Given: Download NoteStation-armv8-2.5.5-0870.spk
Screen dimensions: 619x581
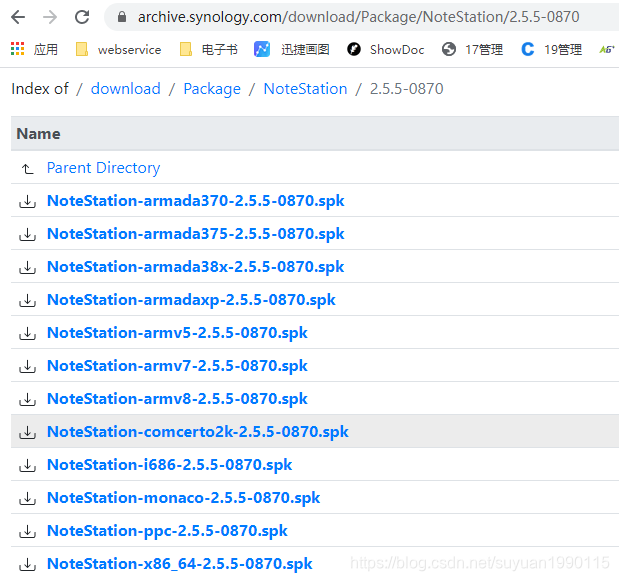Looking at the screenshot, I should (x=177, y=399).
